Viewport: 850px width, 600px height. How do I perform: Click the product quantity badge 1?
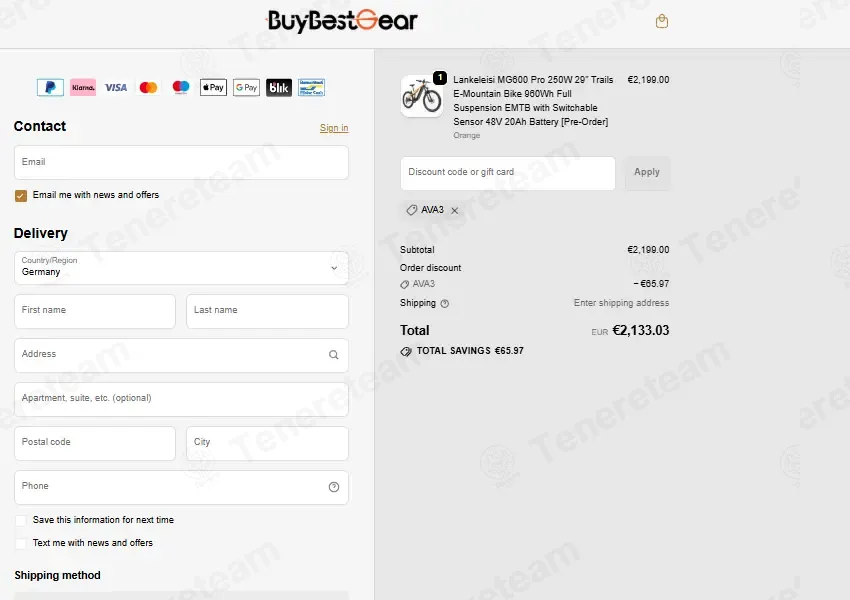(x=440, y=78)
